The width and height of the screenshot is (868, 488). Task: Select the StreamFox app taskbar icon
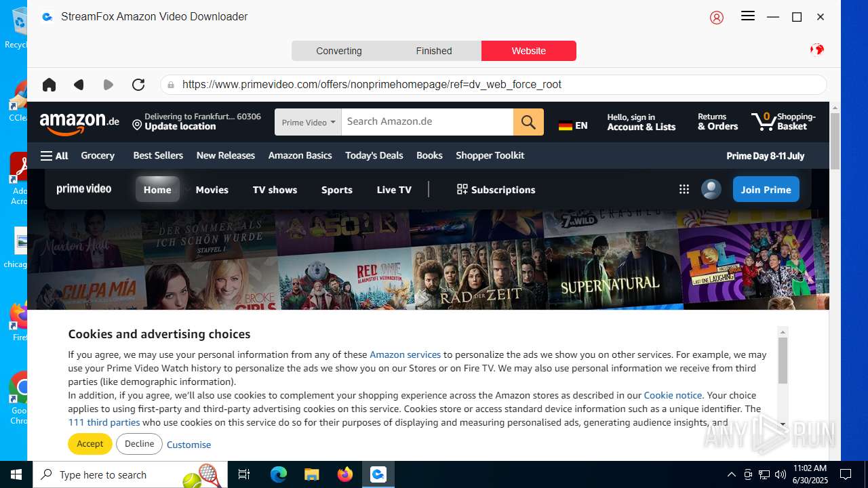pos(378,474)
